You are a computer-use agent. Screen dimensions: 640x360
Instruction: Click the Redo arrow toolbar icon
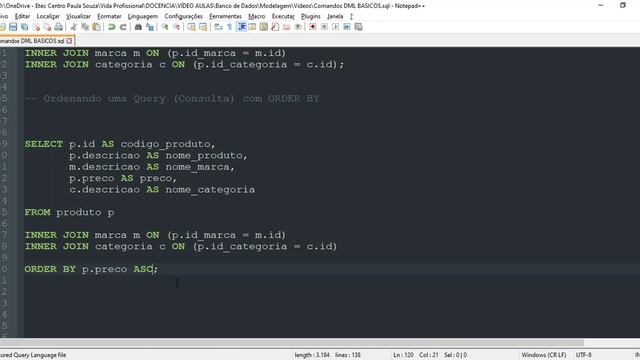coord(123,27)
